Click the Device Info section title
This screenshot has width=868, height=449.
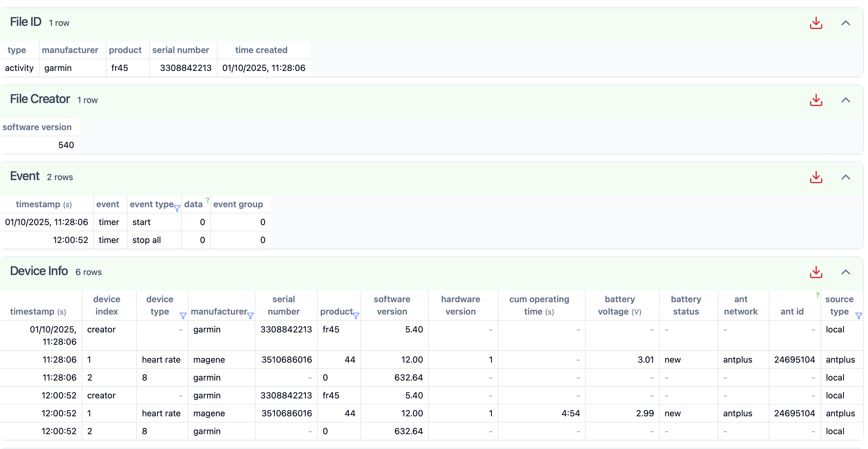click(x=39, y=271)
